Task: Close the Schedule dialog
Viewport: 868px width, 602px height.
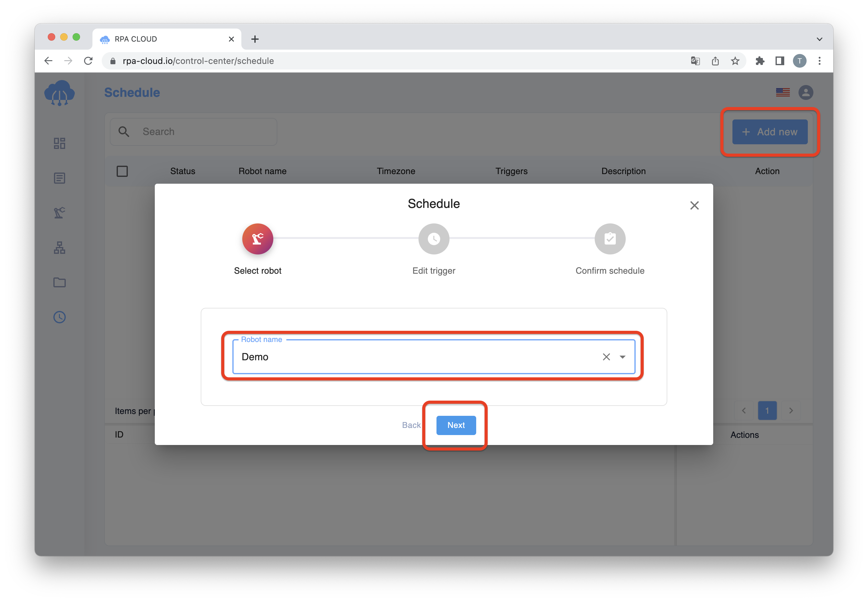Action: coord(694,205)
